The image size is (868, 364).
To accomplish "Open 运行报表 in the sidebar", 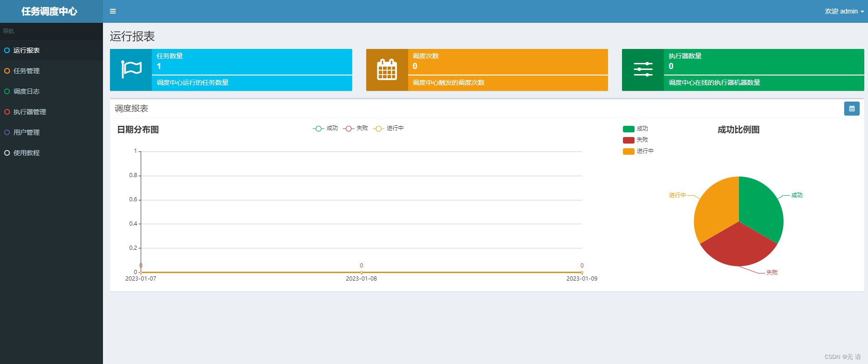I will click(51, 50).
